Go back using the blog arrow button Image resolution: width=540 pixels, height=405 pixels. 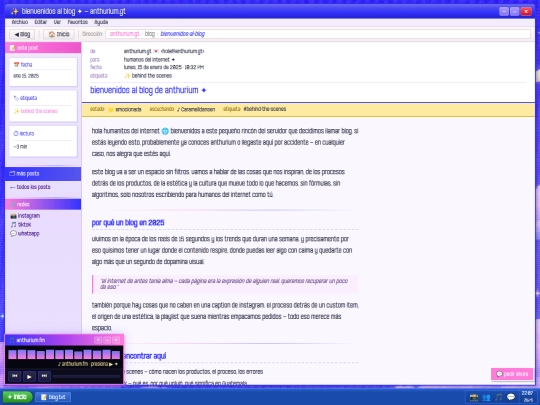(22, 34)
